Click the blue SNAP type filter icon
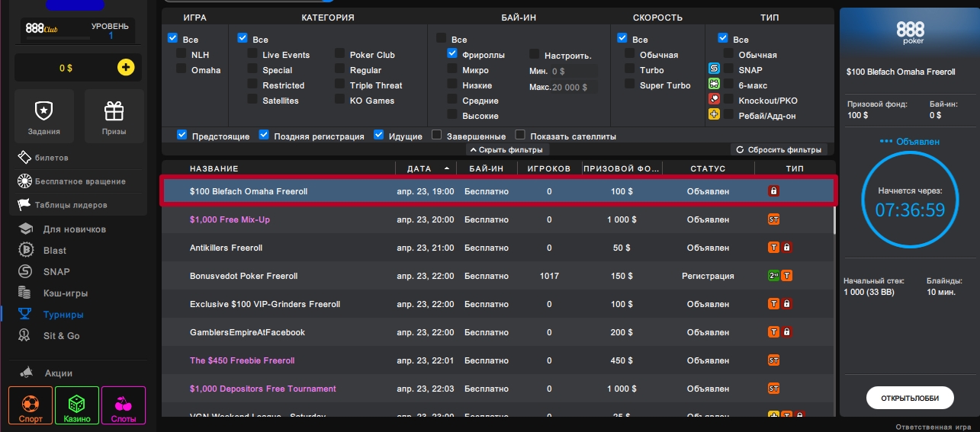Viewport: 980px width, 432px height. coord(715,69)
